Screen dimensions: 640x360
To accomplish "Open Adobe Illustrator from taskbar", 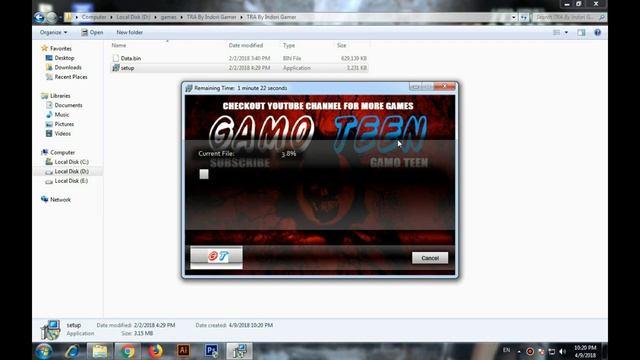I will pyautogui.click(x=183, y=351).
